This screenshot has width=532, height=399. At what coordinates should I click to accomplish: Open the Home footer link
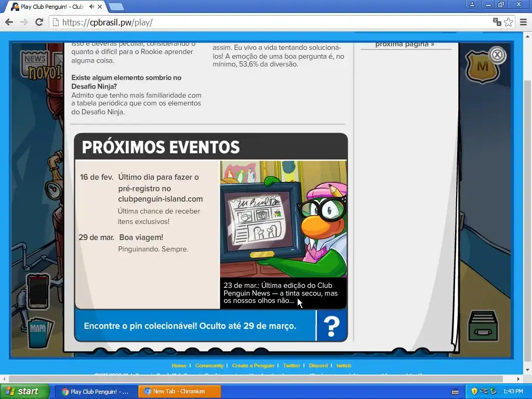(179, 365)
